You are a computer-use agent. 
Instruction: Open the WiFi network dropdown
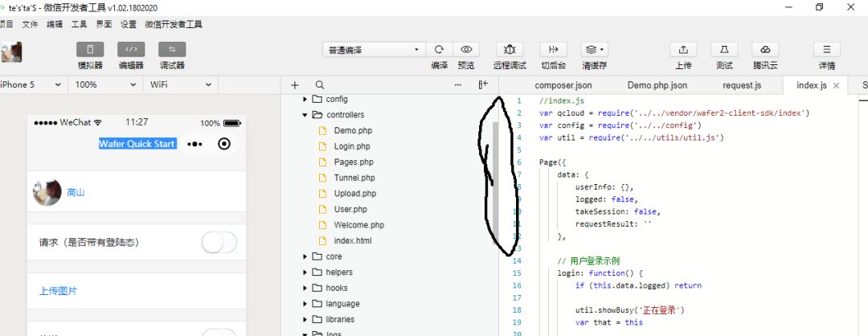coord(181,84)
